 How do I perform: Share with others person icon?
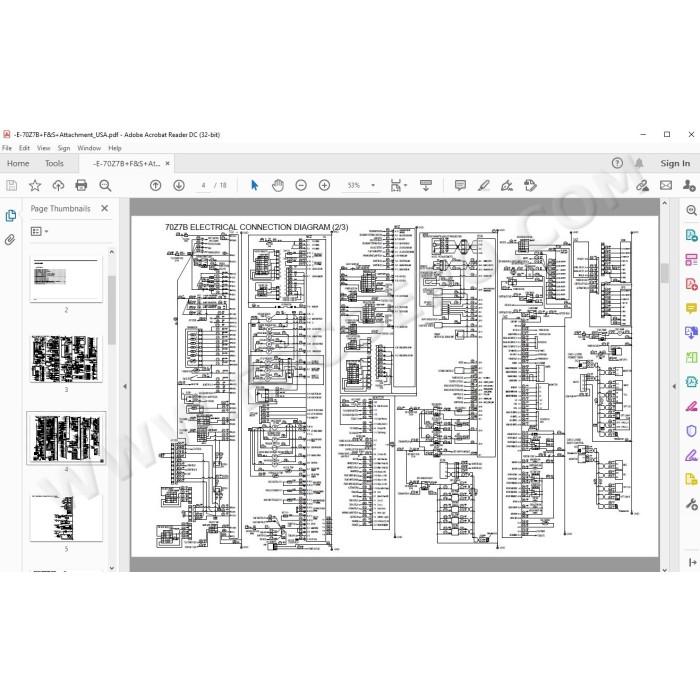(689, 185)
